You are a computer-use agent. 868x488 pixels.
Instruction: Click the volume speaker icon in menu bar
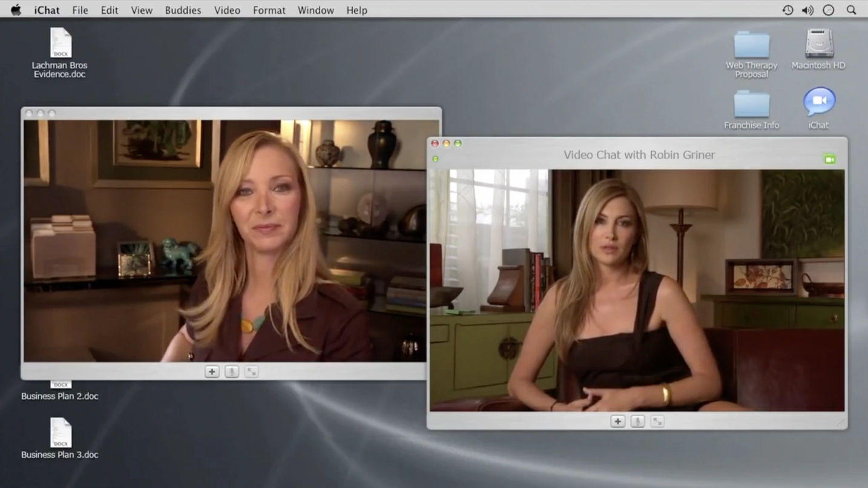[807, 10]
